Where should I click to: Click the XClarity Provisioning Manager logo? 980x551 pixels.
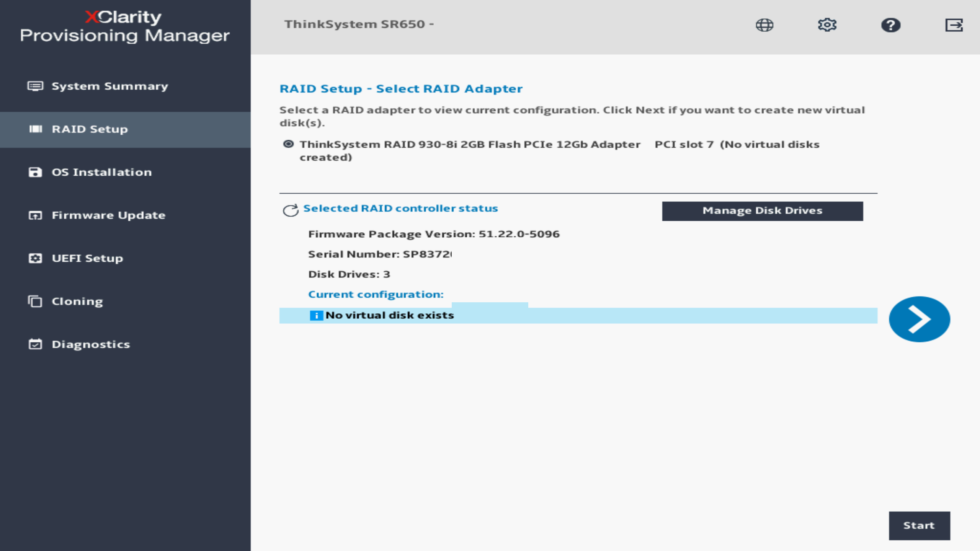click(125, 26)
